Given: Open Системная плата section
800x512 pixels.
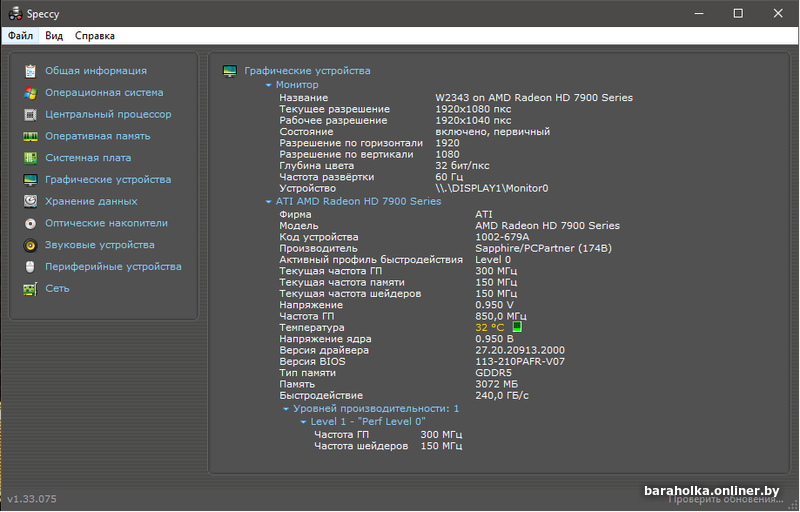Looking at the screenshot, I should click(88, 158).
